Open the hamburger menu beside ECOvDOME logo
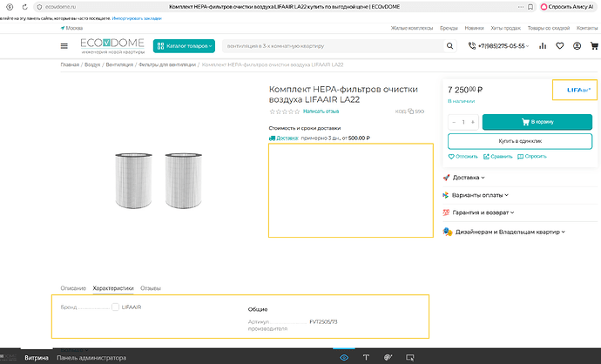This screenshot has height=364, width=601. pyautogui.click(x=64, y=46)
